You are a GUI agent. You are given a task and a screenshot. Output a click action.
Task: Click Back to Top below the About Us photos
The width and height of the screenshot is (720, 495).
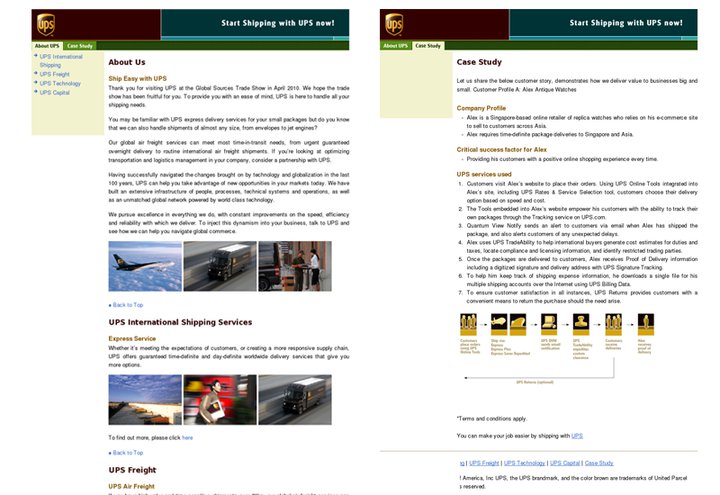point(127,305)
